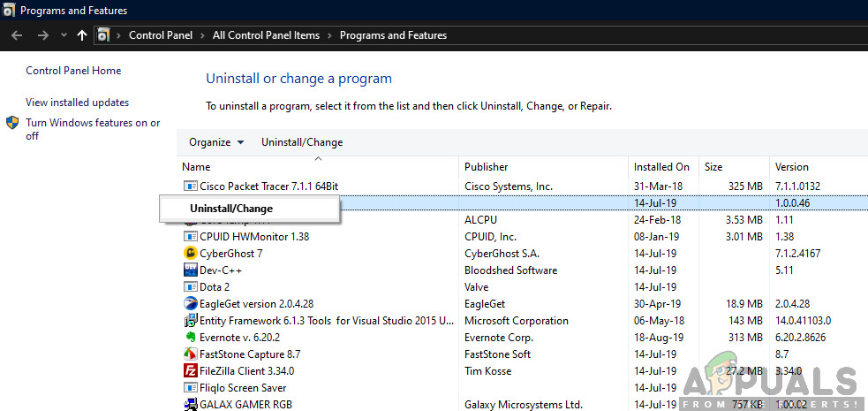Click the CyberGhost 7 program icon
The image size is (868, 411).
pyautogui.click(x=190, y=254)
